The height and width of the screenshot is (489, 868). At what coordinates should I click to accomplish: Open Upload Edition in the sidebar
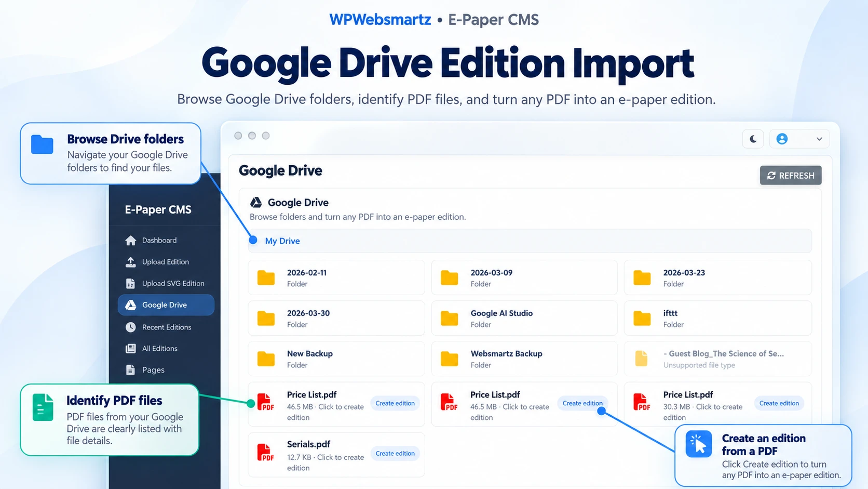coord(166,262)
